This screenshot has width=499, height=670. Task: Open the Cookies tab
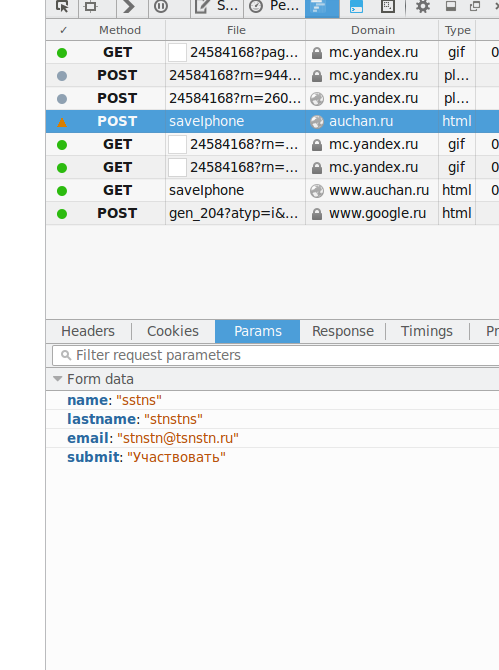(173, 331)
